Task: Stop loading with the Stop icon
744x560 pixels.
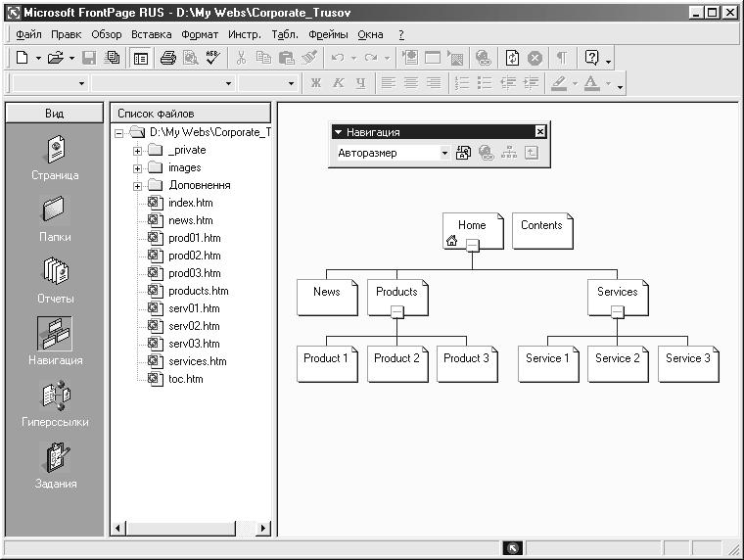Action: 535,58
